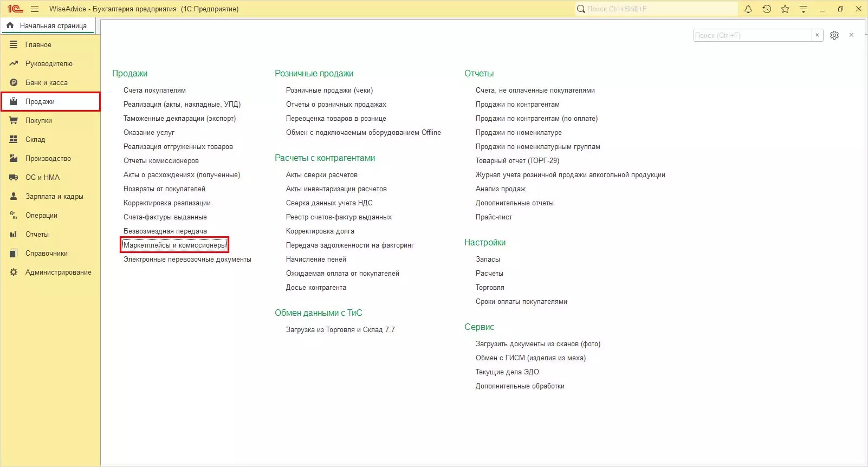Viewport: 868px width, 467px height.
Task: Open Продажи по номенклатуре report
Action: (519, 133)
